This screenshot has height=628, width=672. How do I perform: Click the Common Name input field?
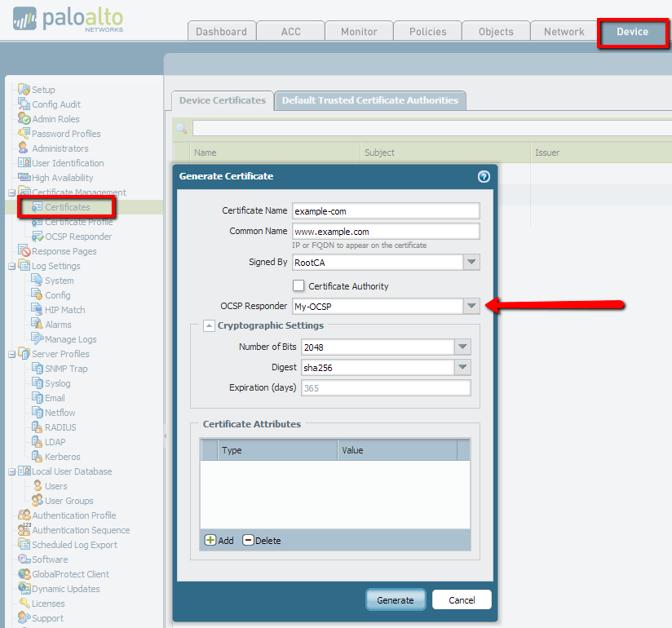[x=386, y=231]
